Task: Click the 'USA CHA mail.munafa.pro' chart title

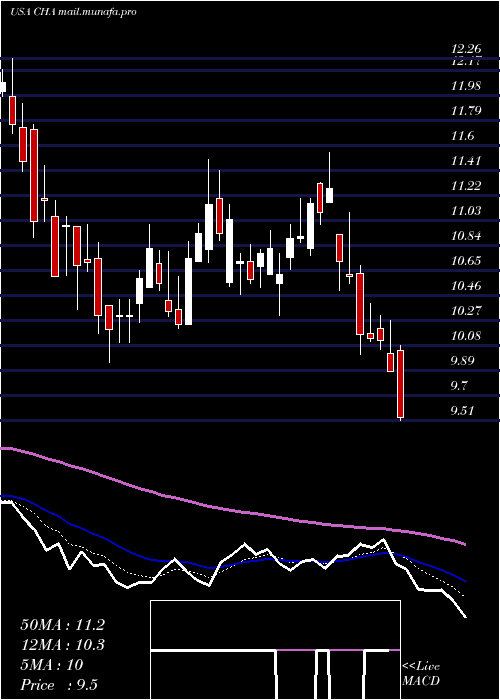Action: (x=73, y=12)
